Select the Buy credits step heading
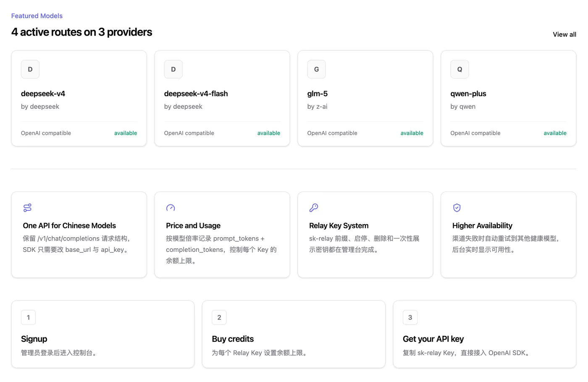 click(233, 339)
